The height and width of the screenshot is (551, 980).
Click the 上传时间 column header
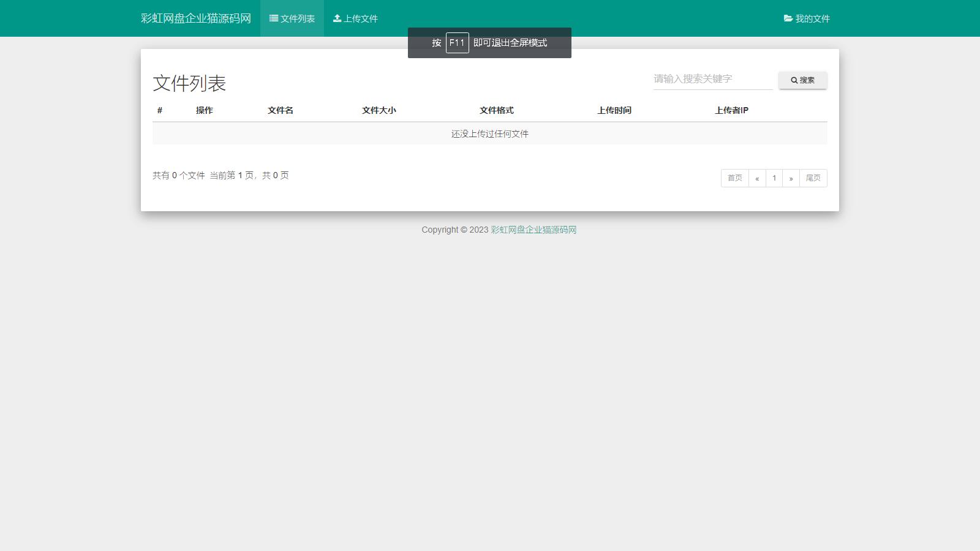(615, 110)
